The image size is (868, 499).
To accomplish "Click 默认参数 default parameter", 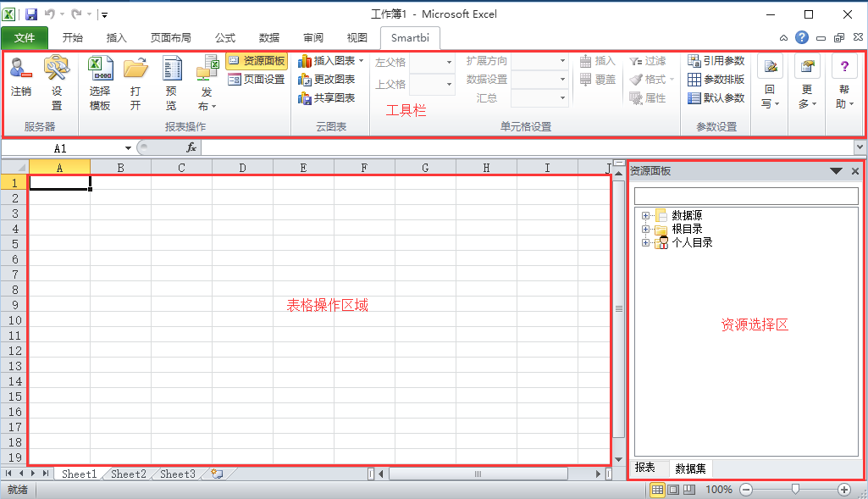I will point(716,98).
